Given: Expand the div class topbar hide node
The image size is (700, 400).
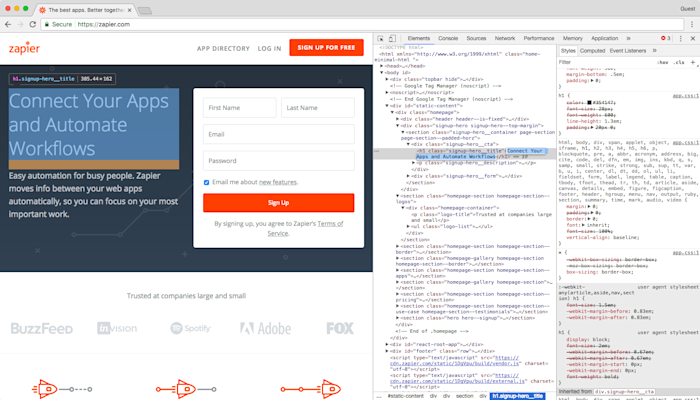Looking at the screenshot, I should click(x=387, y=79).
